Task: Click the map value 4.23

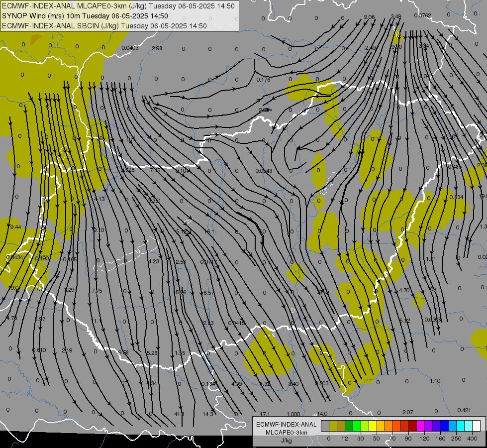Action: point(153,261)
